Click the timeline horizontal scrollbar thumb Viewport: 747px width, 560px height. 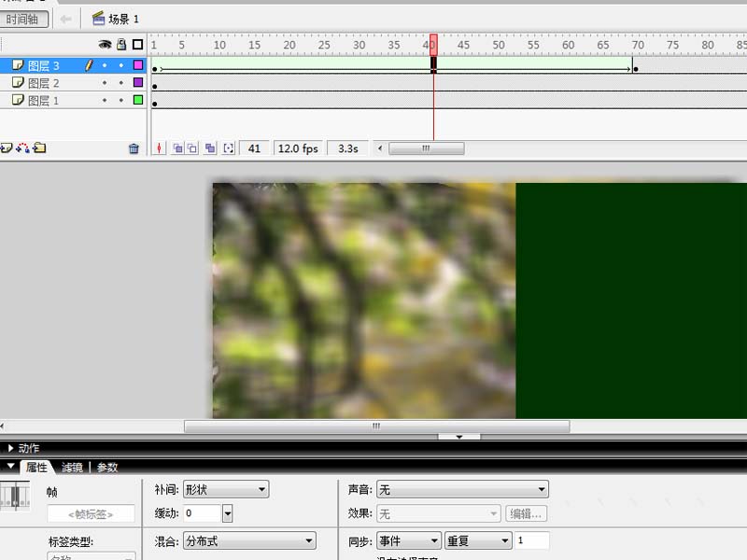pyautogui.click(x=427, y=148)
